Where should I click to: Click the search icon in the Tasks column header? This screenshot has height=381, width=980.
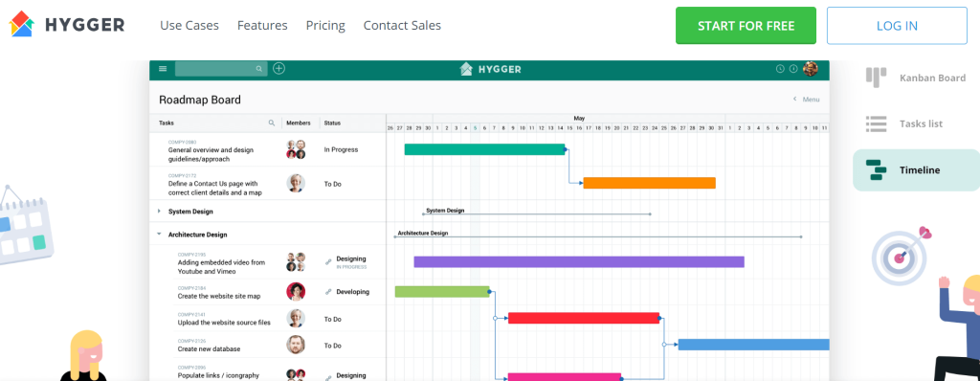coord(271,123)
